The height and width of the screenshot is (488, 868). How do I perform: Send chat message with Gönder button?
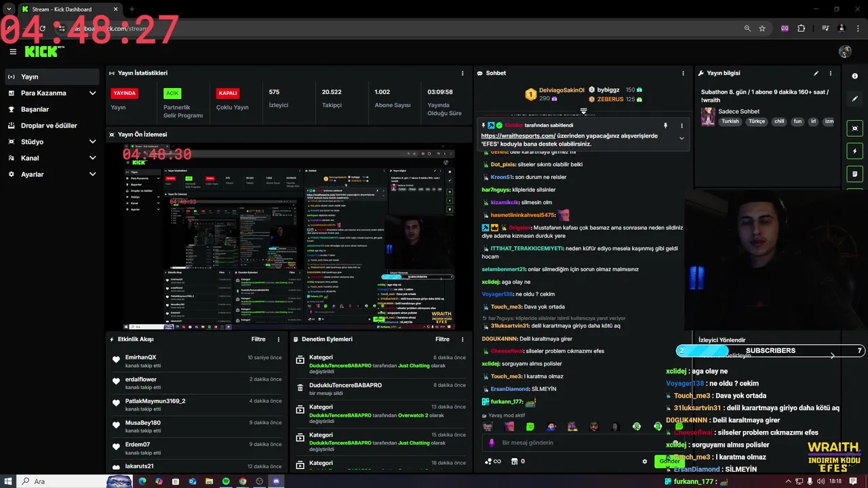(669, 462)
